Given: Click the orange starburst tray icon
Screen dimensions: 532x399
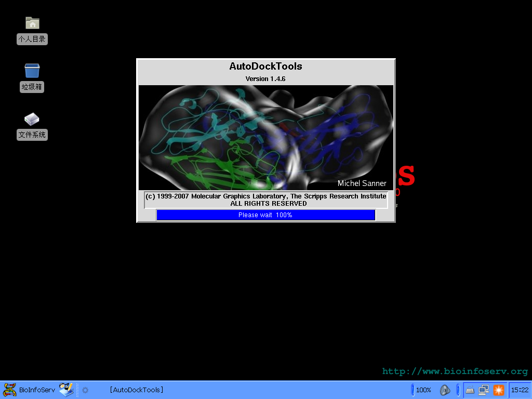Looking at the screenshot, I should coord(498,390).
